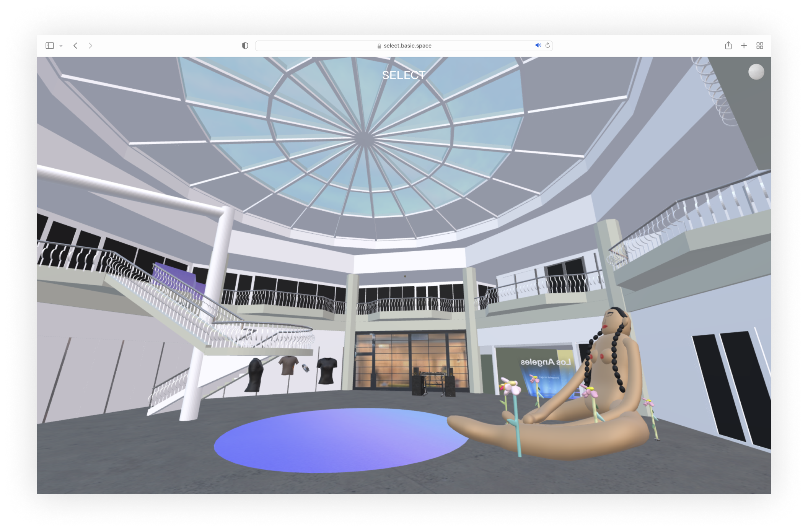
Task: Open the privacy report shield icon
Action: [x=245, y=46]
